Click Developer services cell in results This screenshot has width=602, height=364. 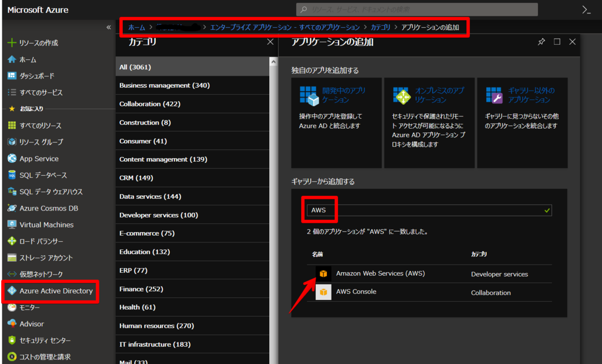pyautogui.click(x=500, y=274)
